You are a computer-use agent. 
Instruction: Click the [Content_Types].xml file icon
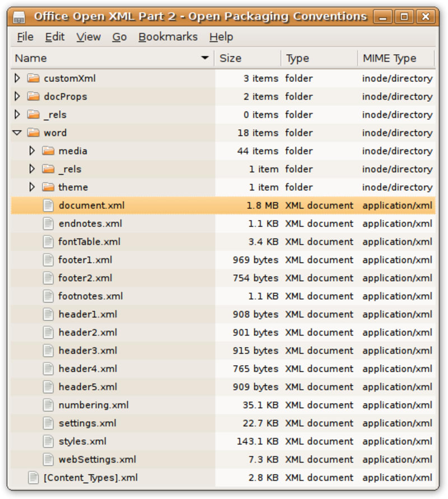click(x=33, y=478)
